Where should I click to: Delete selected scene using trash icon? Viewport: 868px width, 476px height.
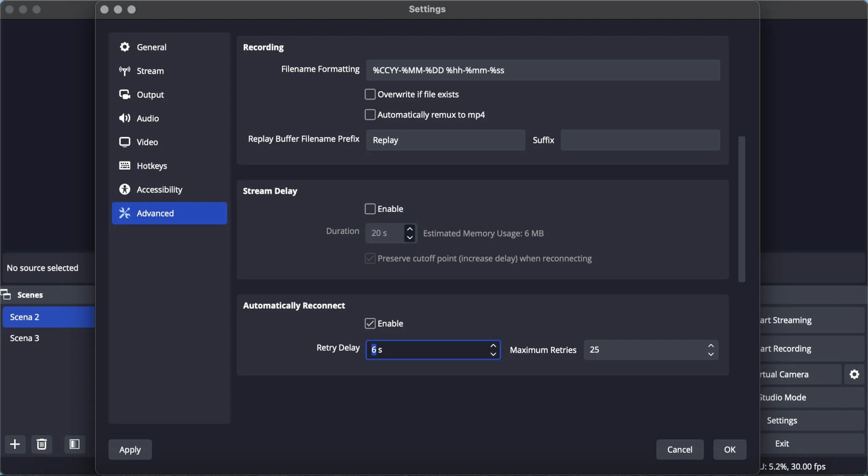41,444
